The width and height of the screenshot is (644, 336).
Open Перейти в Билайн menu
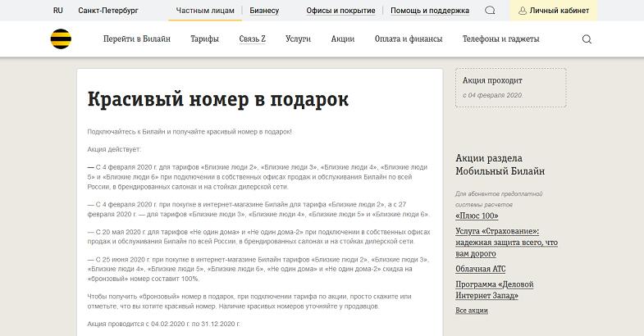[137, 39]
